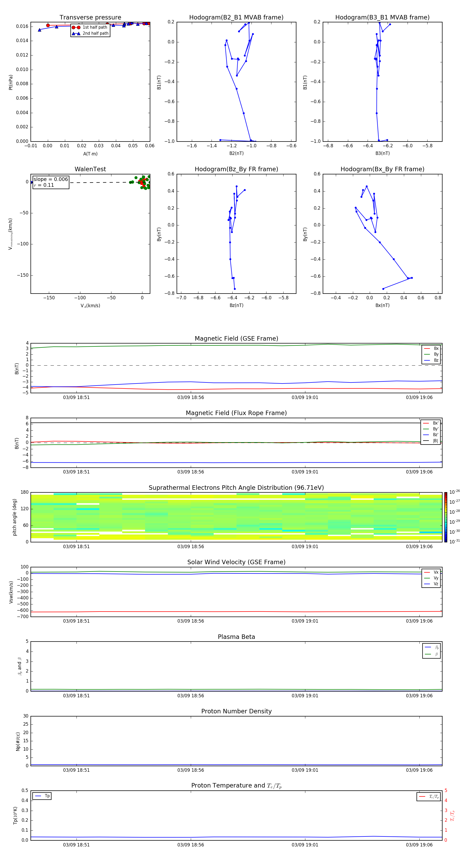
Task: Select "Bx'" in the Flux Rope legend
Action: (x=431, y=423)
